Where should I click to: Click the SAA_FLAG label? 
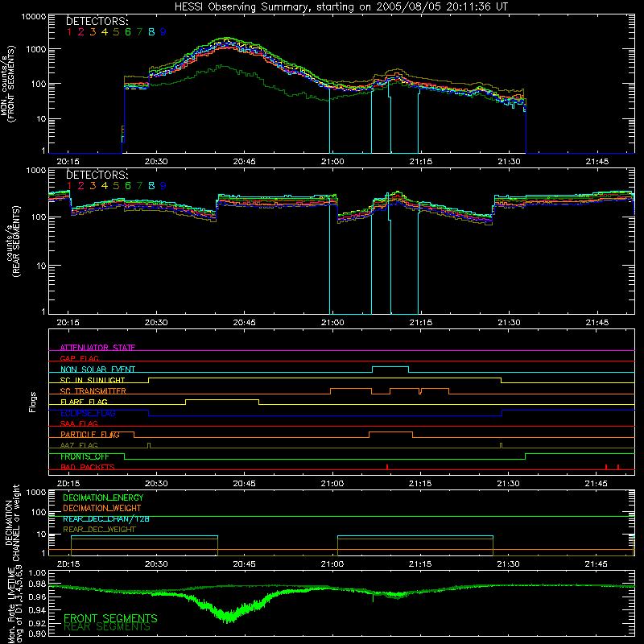(79, 423)
